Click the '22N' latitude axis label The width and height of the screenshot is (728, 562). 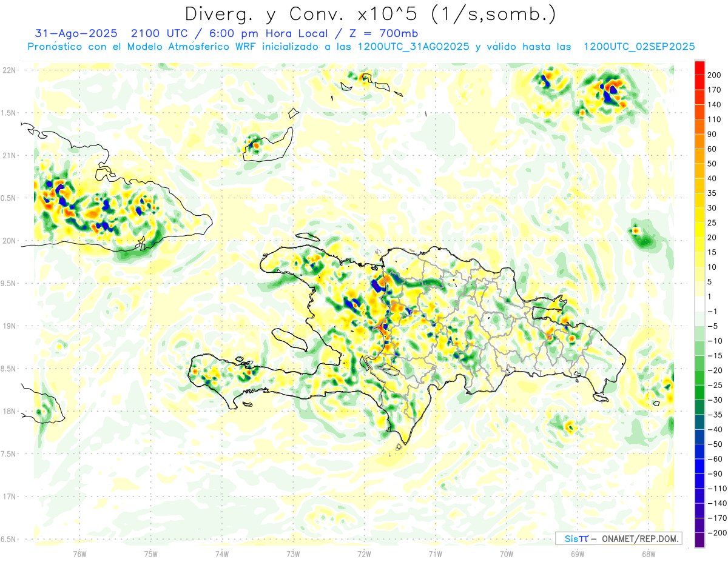click(8, 70)
